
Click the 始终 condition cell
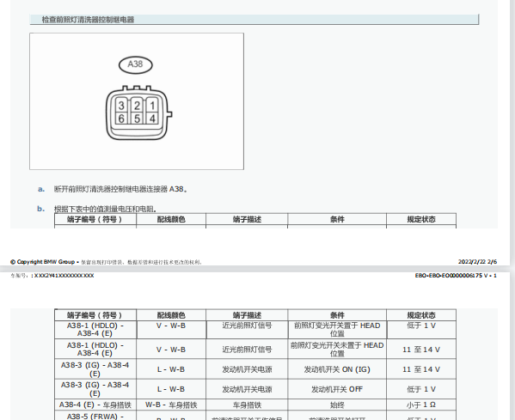point(337,405)
